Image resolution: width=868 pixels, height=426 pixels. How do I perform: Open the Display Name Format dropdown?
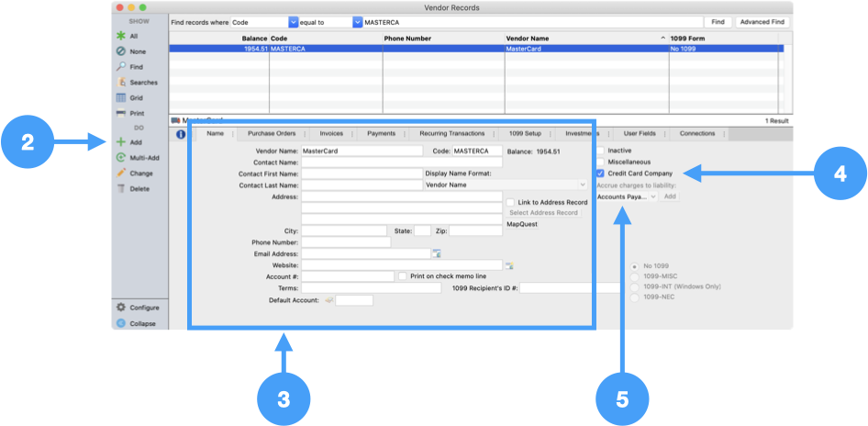coord(505,185)
